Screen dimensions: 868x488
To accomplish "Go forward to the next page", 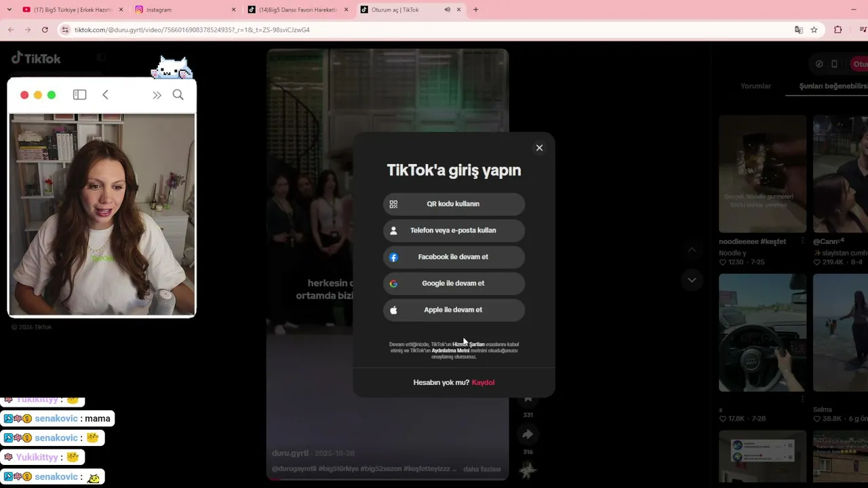I will tap(28, 30).
